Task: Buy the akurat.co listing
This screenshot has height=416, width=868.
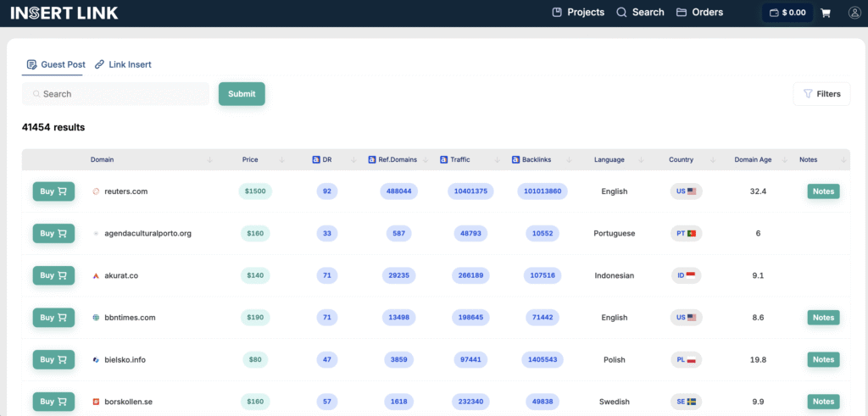Action: pyautogui.click(x=53, y=275)
